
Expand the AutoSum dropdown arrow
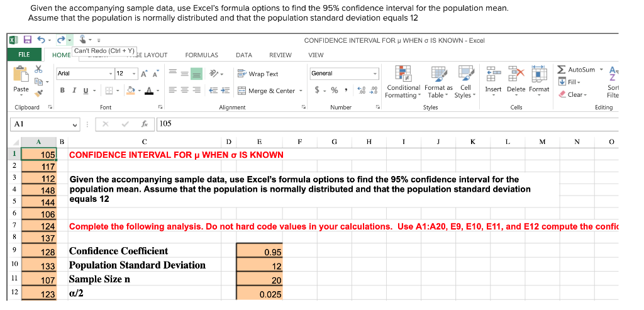click(x=602, y=69)
